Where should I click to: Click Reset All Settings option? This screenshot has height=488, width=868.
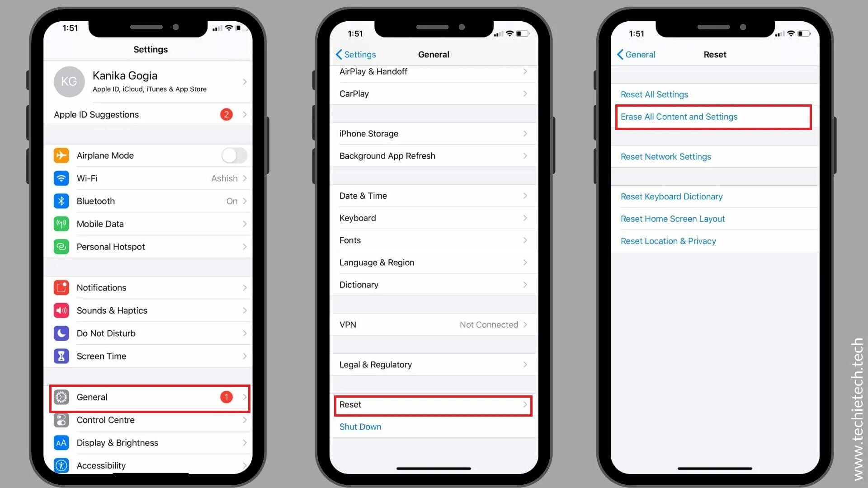point(653,94)
